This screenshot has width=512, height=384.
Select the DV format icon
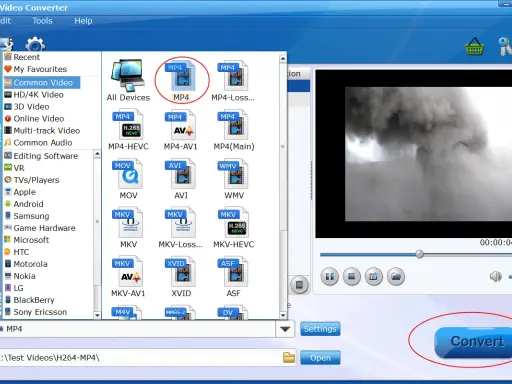pos(233,313)
